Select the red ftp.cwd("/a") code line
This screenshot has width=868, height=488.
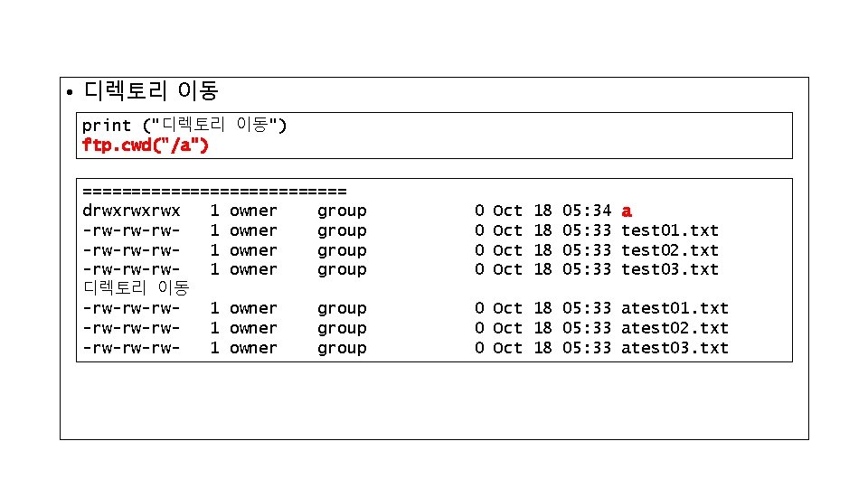(x=146, y=145)
